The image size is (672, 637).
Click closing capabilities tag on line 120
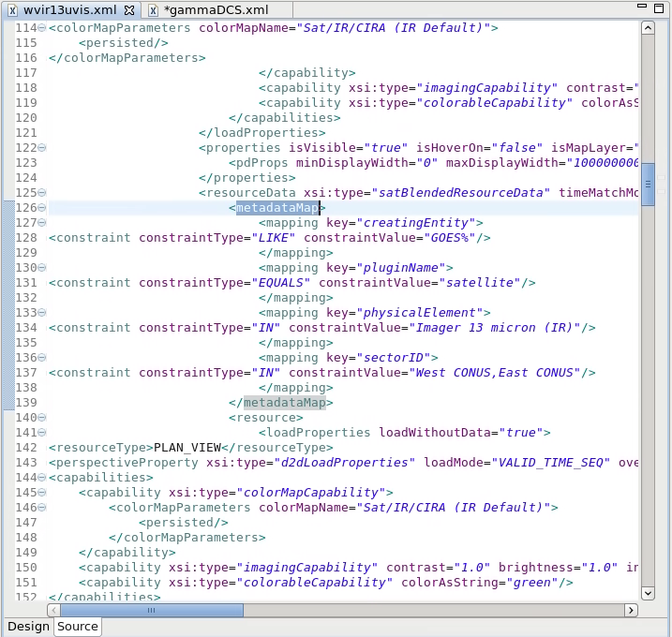click(285, 118)
